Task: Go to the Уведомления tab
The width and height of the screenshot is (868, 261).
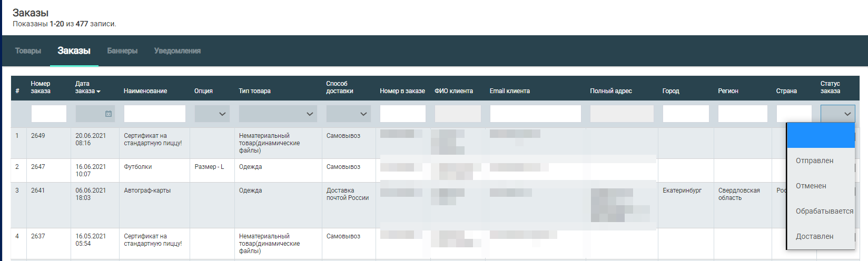Action: [177, 51]
